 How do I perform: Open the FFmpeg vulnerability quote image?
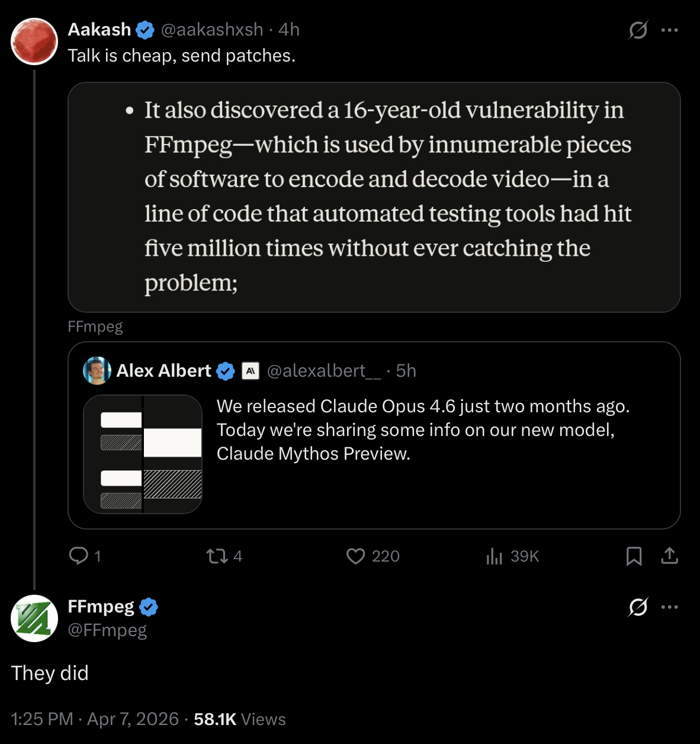(x=374, y=197)
